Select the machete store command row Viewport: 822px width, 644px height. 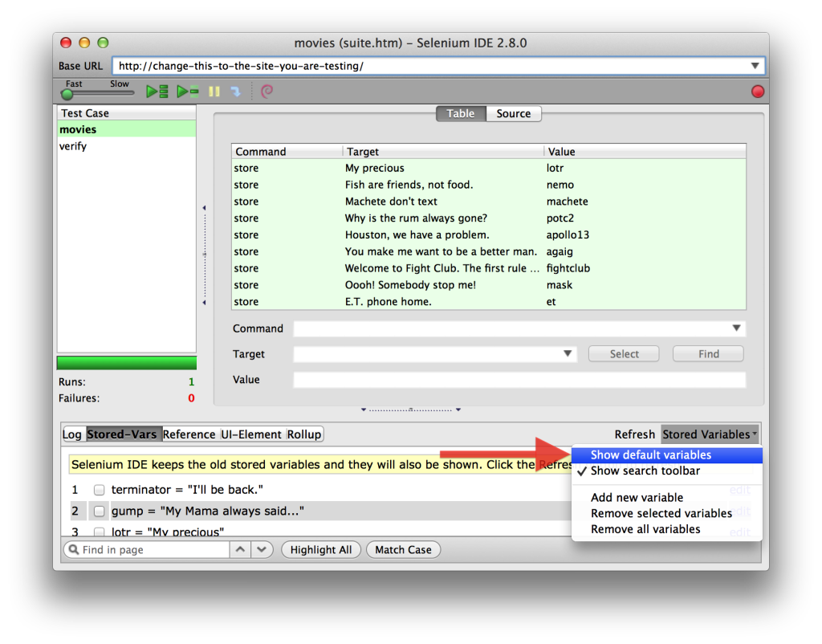[x=489, y=202]
